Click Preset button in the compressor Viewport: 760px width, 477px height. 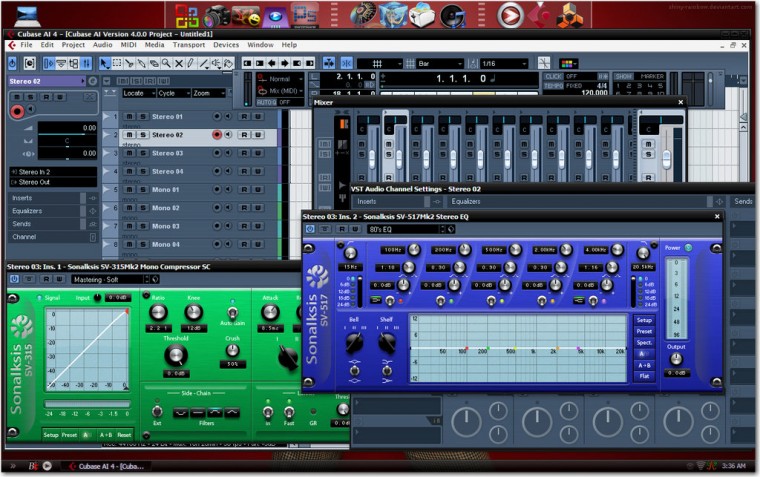click(x=69, y=435)
